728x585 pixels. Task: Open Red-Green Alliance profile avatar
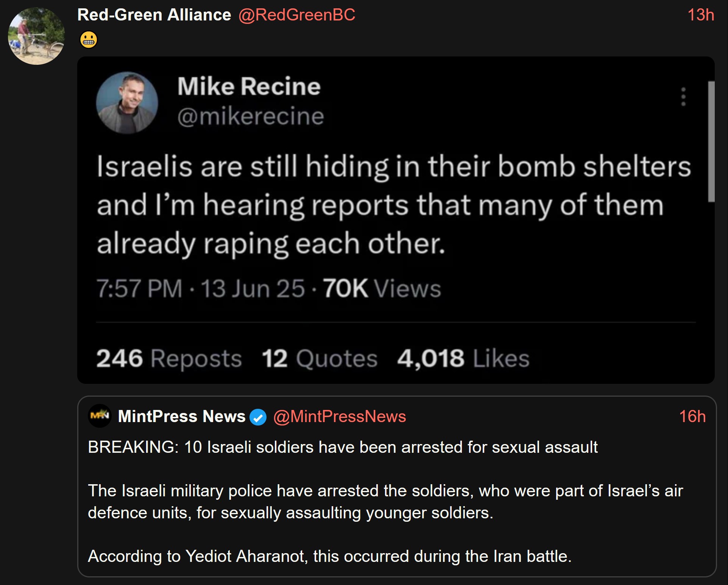(36, 36)
